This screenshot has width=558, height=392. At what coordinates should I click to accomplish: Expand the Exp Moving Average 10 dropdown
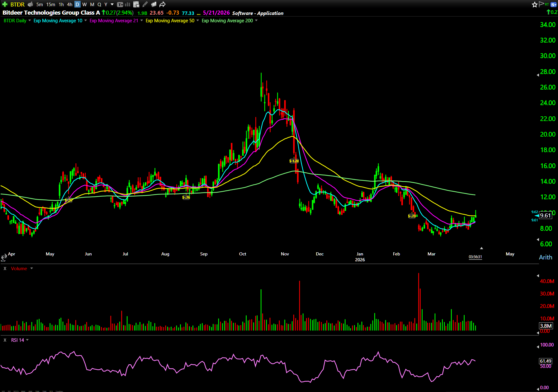[x=86, y=21]
